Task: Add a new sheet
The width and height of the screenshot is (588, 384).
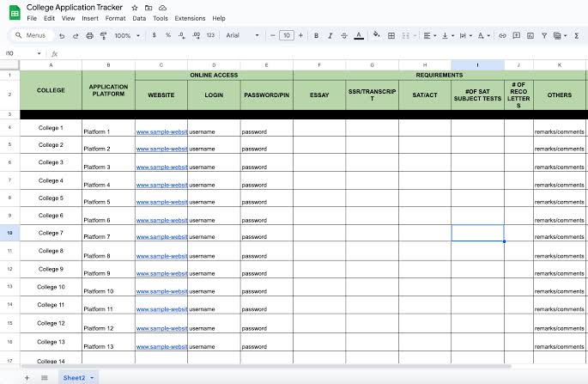Action: tap(27, 378)
